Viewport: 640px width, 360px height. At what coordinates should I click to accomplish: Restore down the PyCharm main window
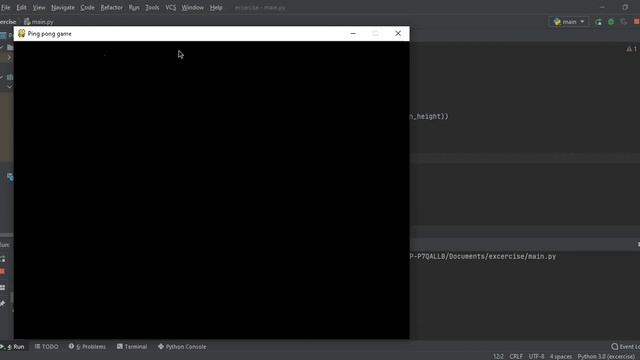625,7
